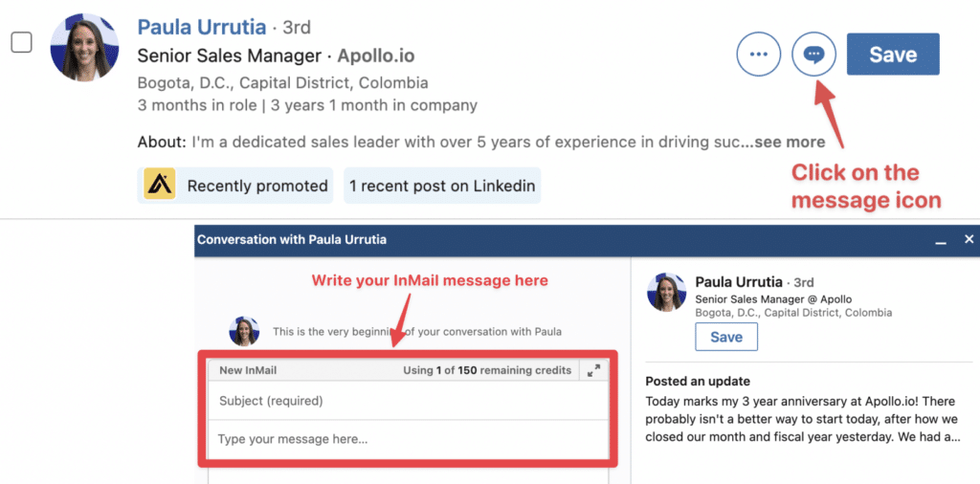980x484 pixels.
Task: Click the Apollo logo on Recently promoted badge
Action: (x=160, y=186)
